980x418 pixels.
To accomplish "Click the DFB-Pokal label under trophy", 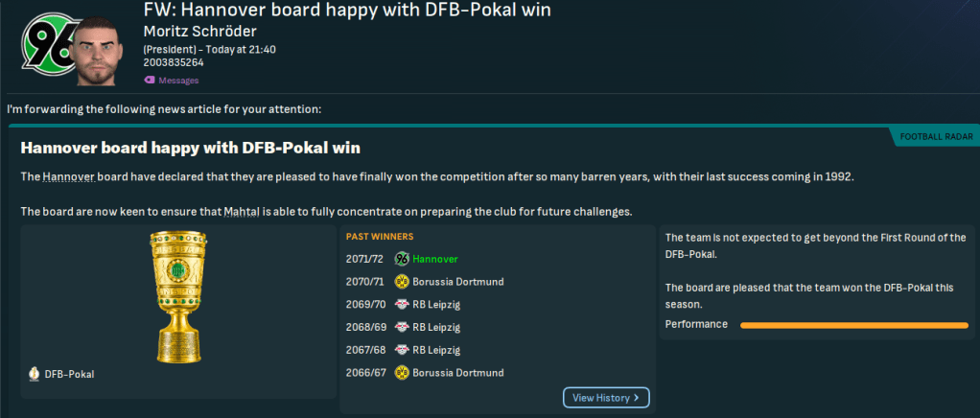I will [x=69, y=374].
